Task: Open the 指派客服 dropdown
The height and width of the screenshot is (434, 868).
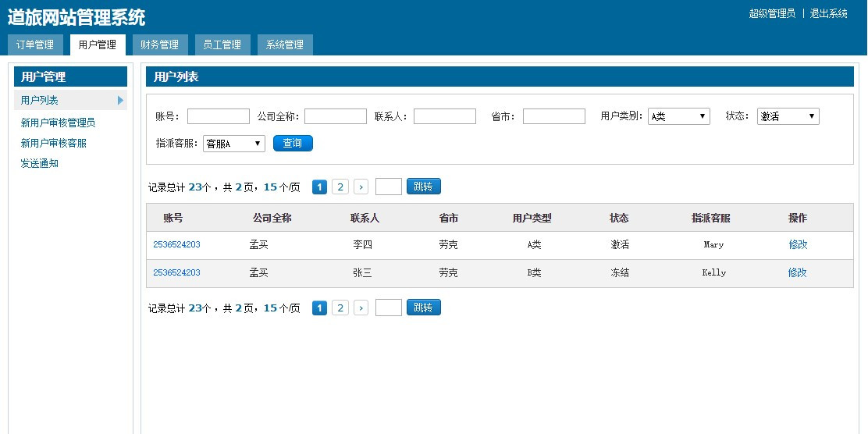Action: 233,144
